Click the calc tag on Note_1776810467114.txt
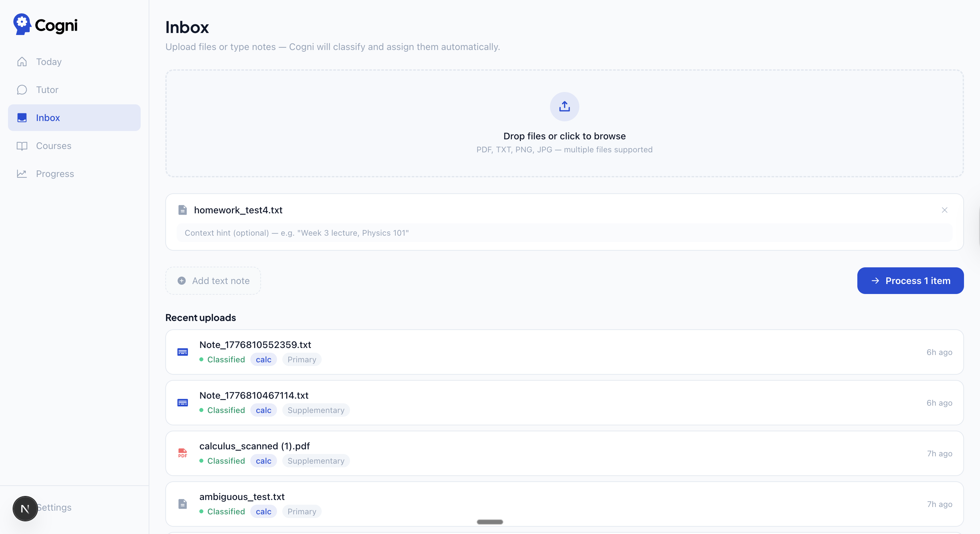 click(x=264, y=410)
